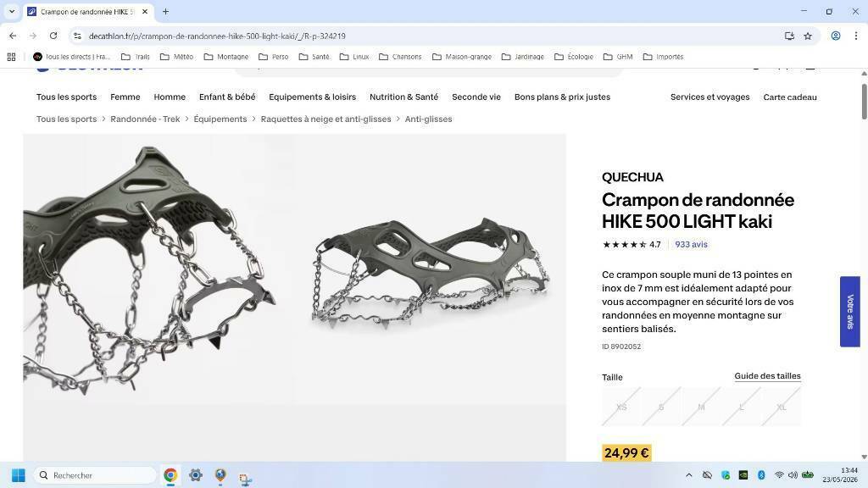Open the Importés bookmark folder
The image size is (868, 488).
coord(663,57)
